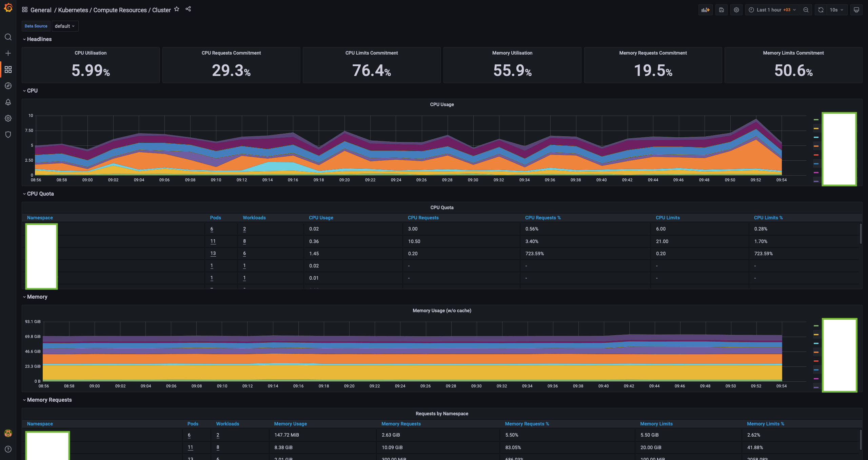Open the Explore compass icon
The height and width of the screenshot is (460, 868).
point(8,86)
